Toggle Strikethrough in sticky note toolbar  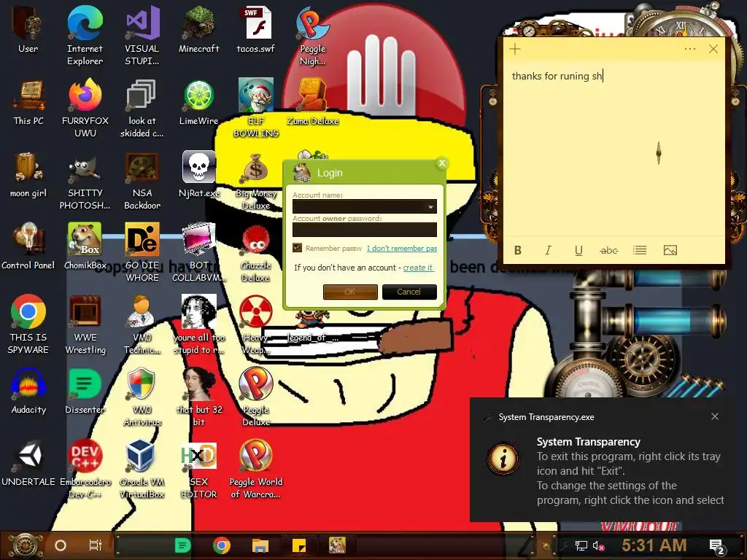(x=609, y=251)
